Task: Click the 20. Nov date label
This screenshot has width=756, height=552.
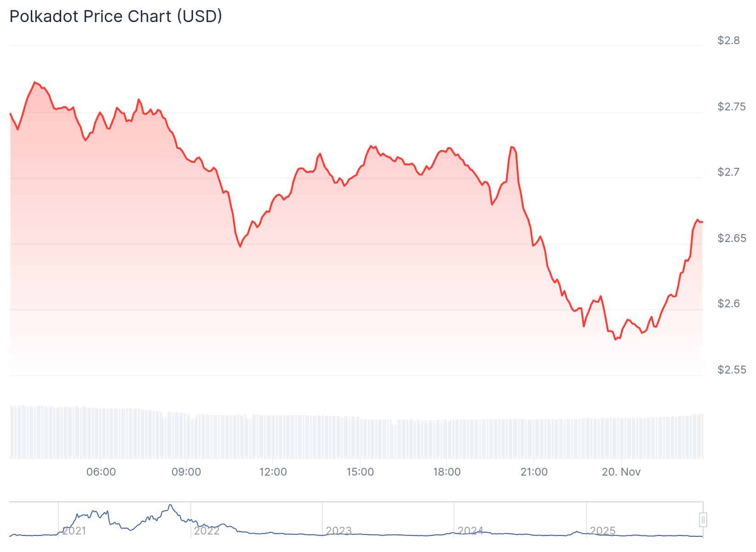Action: pyautogui.click(x=621, y=472)
